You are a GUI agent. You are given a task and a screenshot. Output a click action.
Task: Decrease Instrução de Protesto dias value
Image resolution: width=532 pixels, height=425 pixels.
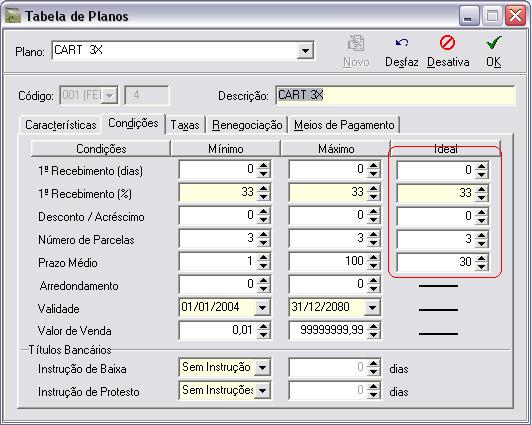point(373,394)
